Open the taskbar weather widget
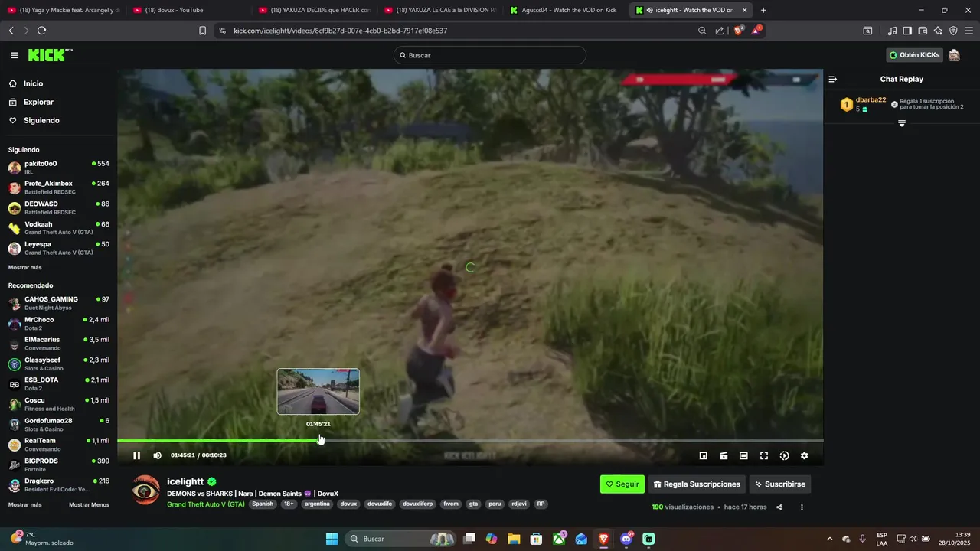 pyautogui.click(x=42, y=539)
